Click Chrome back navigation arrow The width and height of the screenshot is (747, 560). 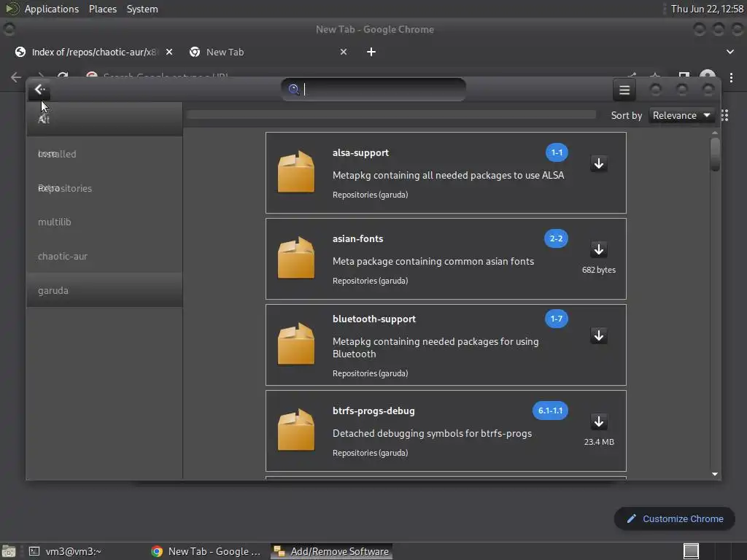[16, 77]
